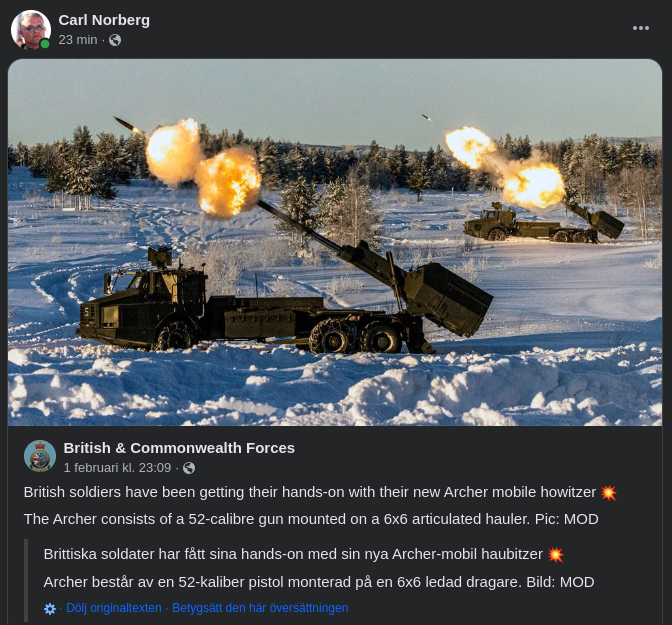Open the 23 min timestamp link
Image resolution: width=672 pixels, height=625 pixels.
tap(78, 40)
